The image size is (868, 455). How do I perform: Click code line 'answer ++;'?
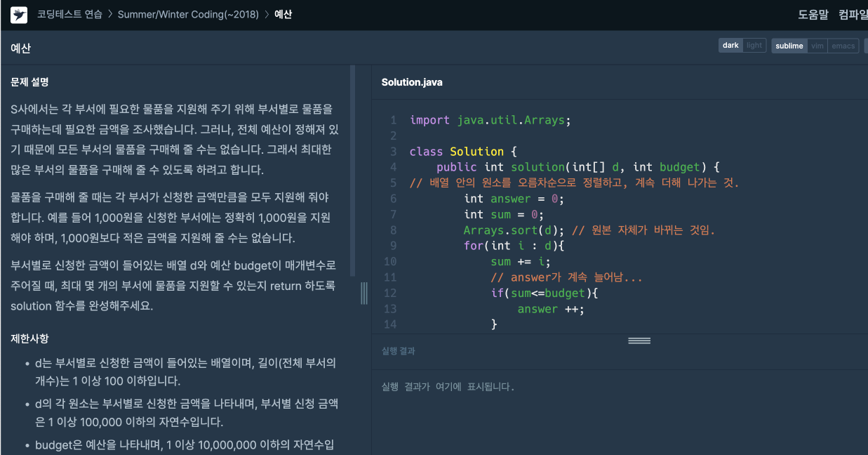(551, 309)
